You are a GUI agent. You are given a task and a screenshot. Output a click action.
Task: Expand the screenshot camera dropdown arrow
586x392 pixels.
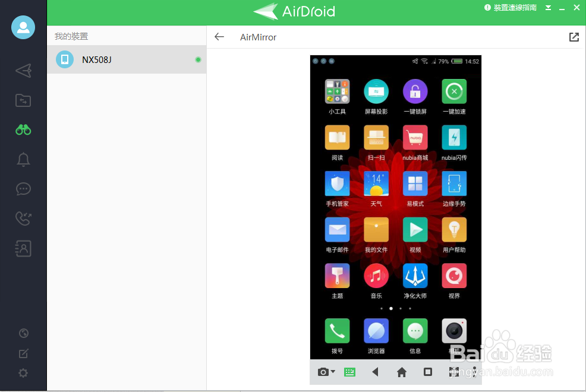(333, 371)
